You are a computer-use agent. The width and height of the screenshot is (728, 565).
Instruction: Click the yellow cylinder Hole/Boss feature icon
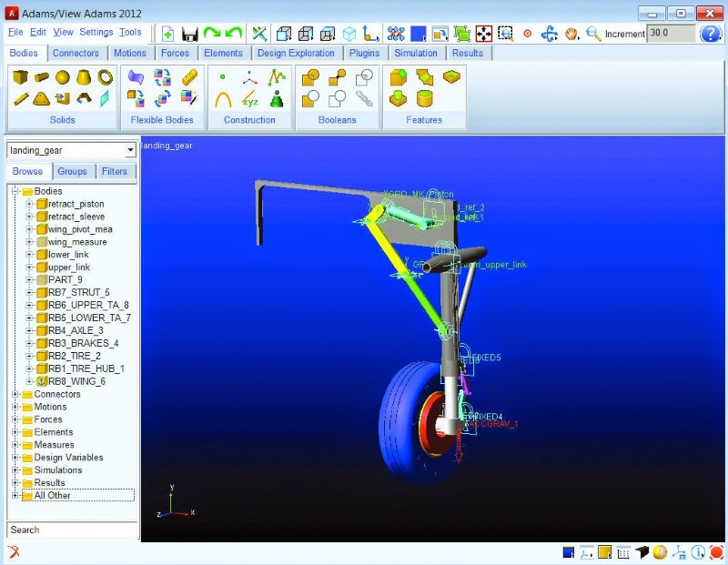[424, 98]
